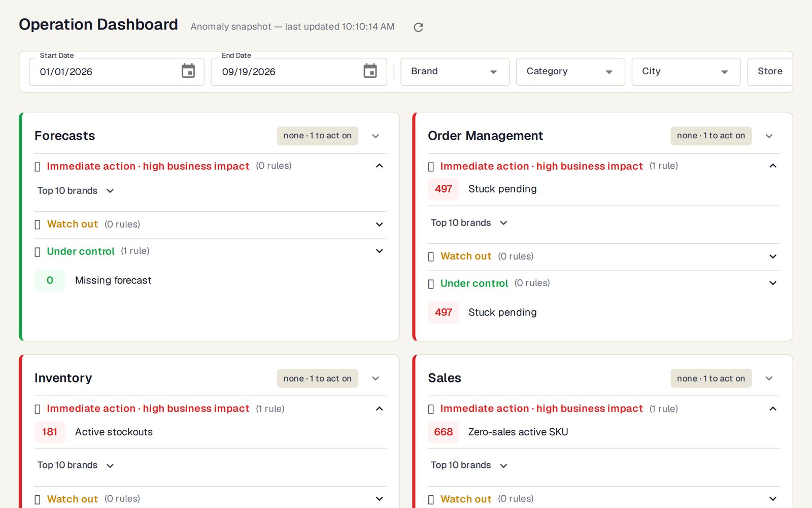Screen dimensions: 812x508
Task: Collapse the Forecasts card chevron
Action: pyautogui.click(x=376, y=136)
